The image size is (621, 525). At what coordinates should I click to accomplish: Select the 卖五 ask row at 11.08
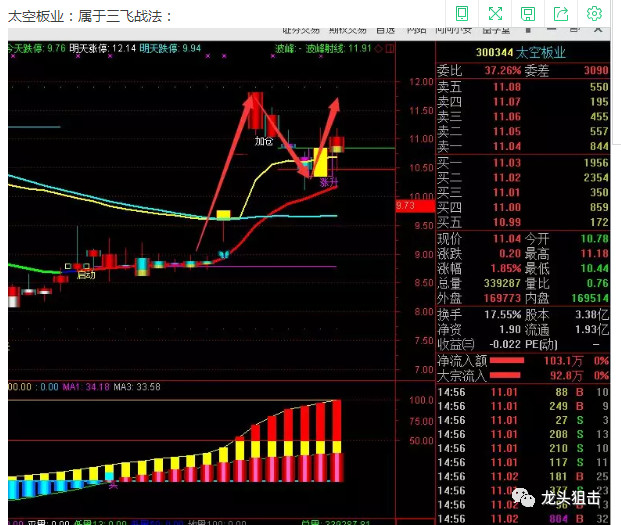click(523, 87)
